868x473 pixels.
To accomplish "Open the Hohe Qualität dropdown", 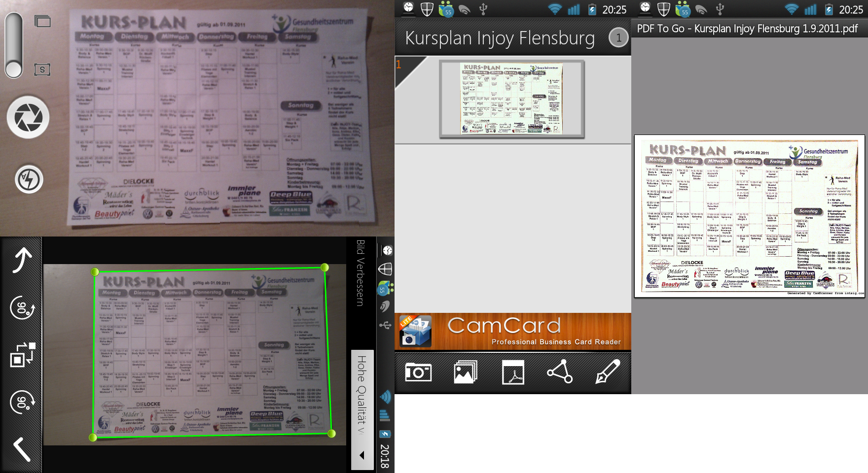I will coord(362,394).
